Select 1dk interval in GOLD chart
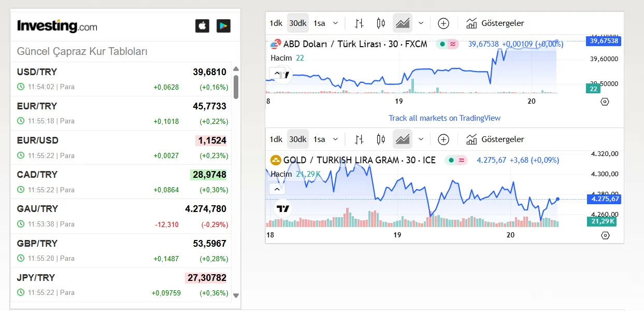 (276, 139)
